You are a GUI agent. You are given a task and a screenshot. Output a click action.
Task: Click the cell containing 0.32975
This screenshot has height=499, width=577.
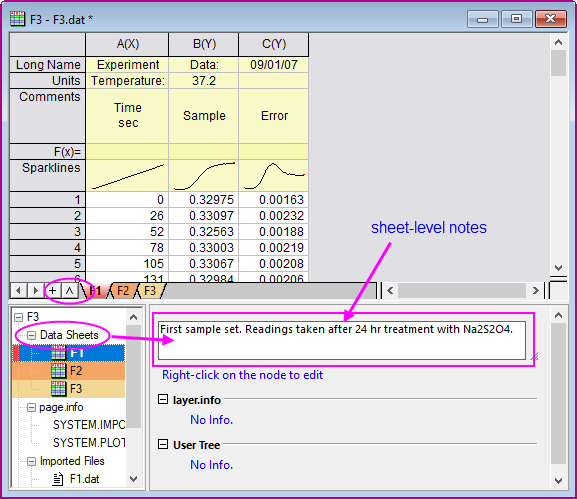[203, 199]
